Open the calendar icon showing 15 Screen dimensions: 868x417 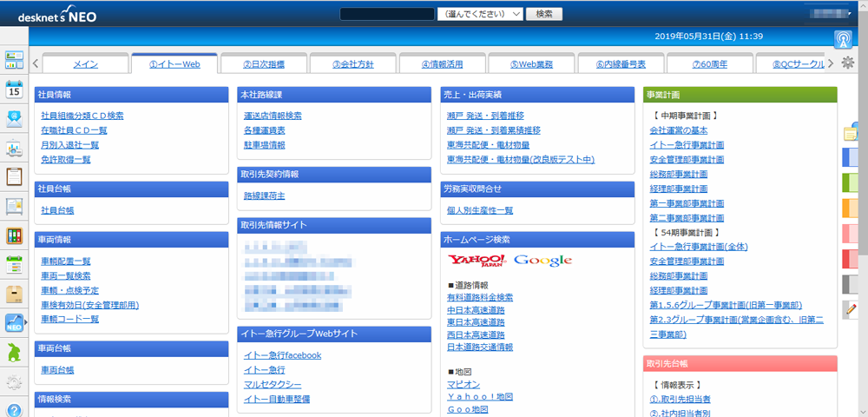[14, 89]
